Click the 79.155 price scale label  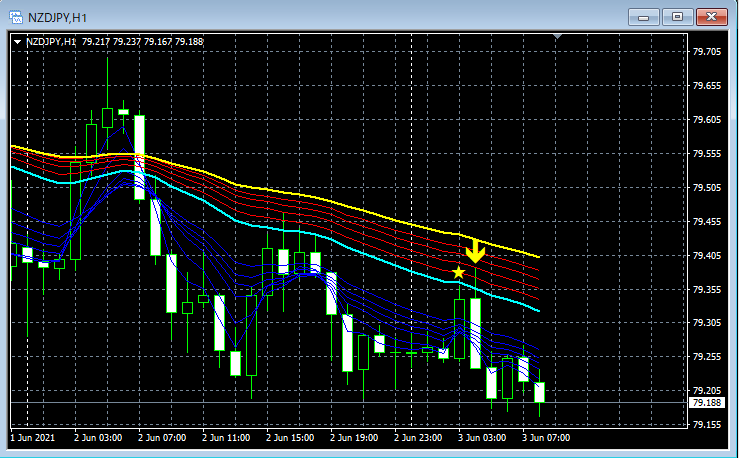point(706,424)
